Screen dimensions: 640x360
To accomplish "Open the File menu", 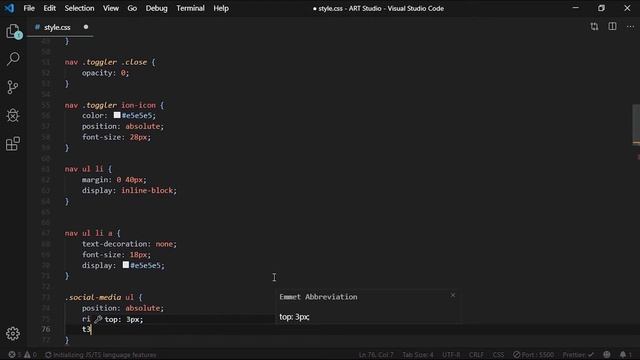I will [x=29, y=8].
